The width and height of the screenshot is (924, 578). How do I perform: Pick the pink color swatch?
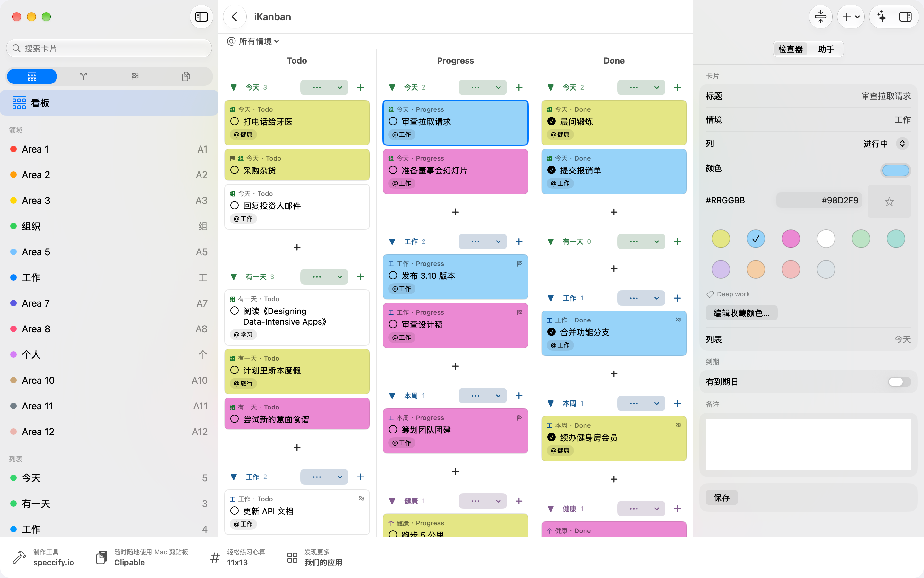(791, 239)
